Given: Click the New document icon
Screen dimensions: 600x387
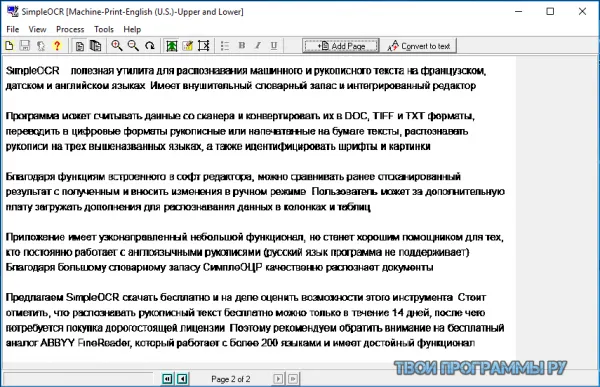Looking at the screenshot, I should pos(9,46).
